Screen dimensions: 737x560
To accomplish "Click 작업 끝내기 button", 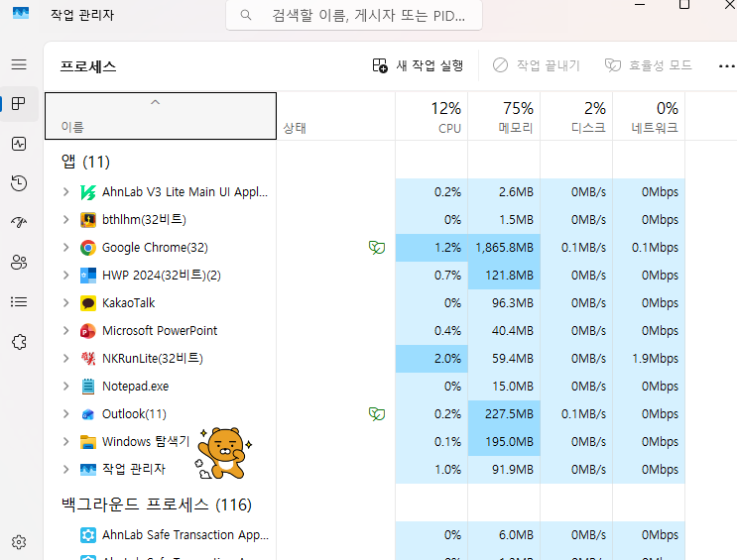I will 536,65.
